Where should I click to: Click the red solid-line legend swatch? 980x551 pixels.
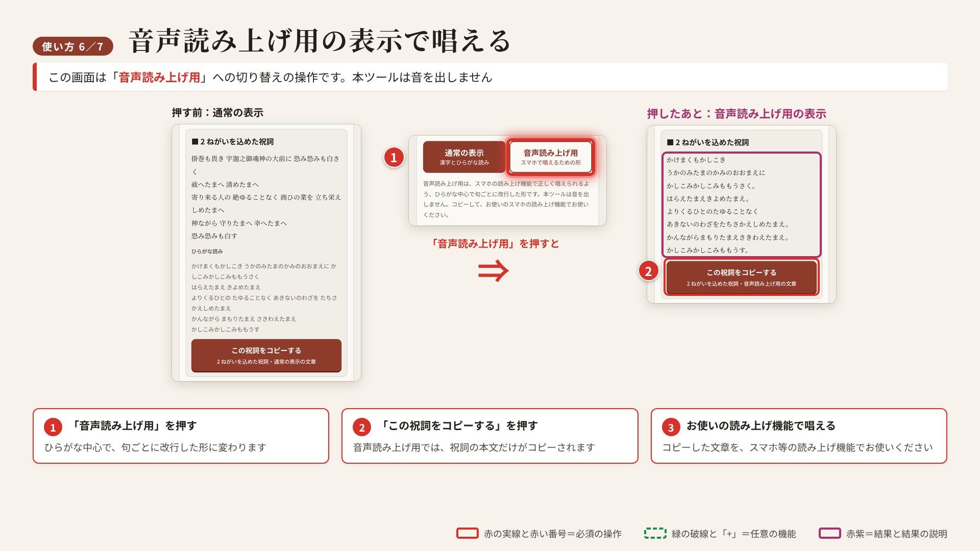(x=467, y=534)
